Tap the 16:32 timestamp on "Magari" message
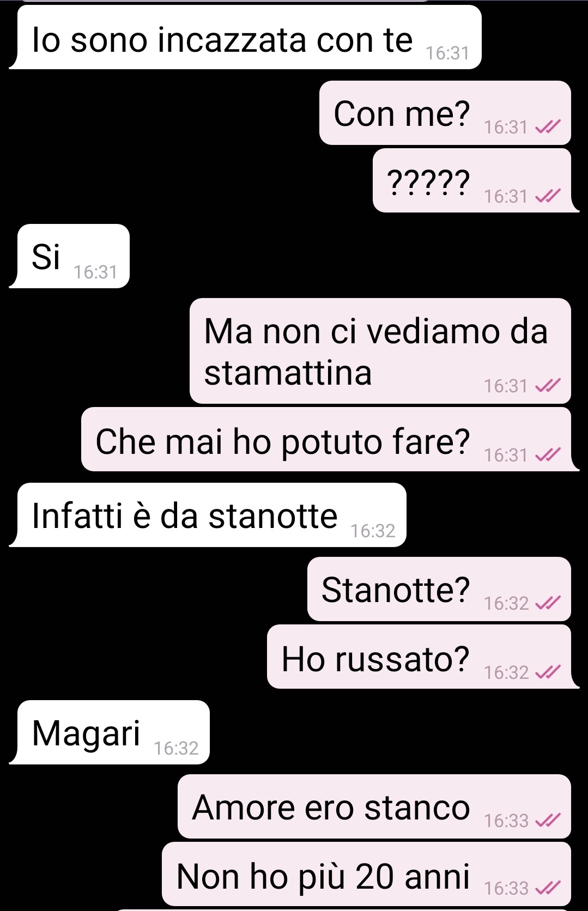Screen dimensions: 588x911 pyautogui.click(x=176, y=748)
